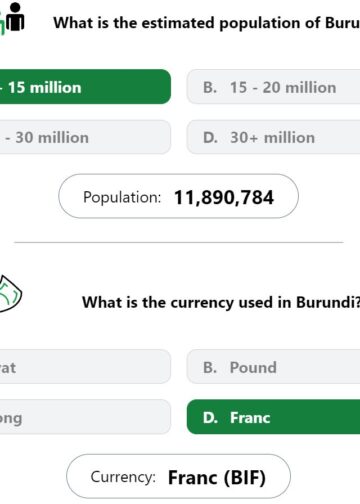Click the Franc (BIF) result value
Viewport: 360px width, 504px height.
[217, 477]
